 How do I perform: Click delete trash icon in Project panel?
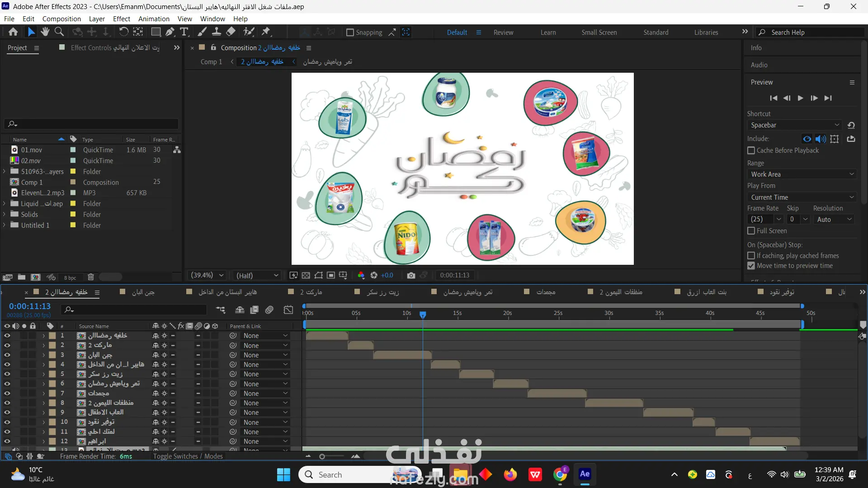[x=90, y=277]
